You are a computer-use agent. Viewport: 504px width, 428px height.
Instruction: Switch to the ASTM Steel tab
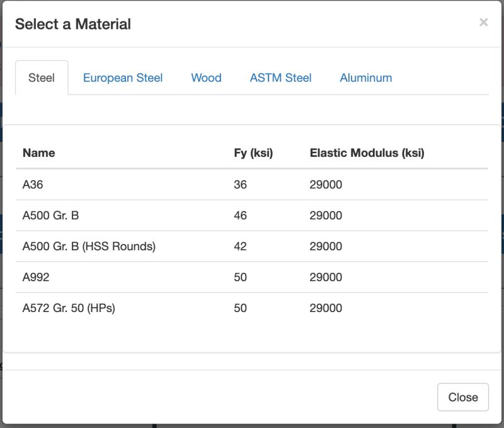coord(280,78)
